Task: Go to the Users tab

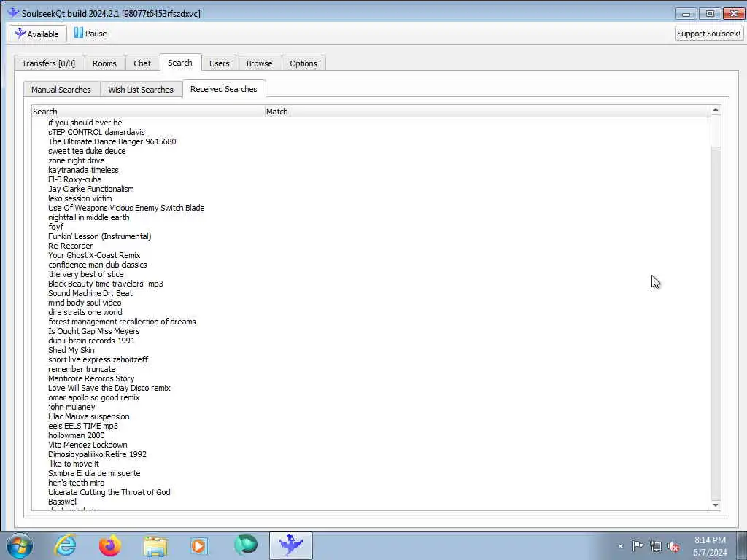Action: (219, 63)
